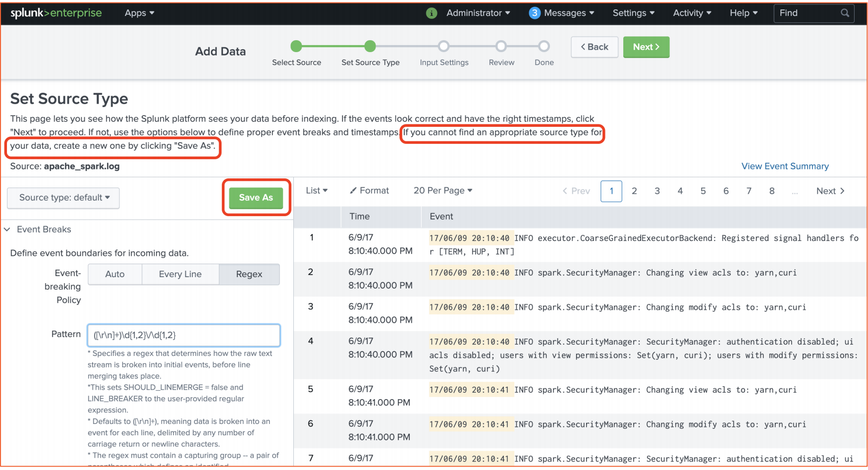The image size is (868, 470).
Task: Click the Splunk enterprise logo
Action: pos(56,13)
